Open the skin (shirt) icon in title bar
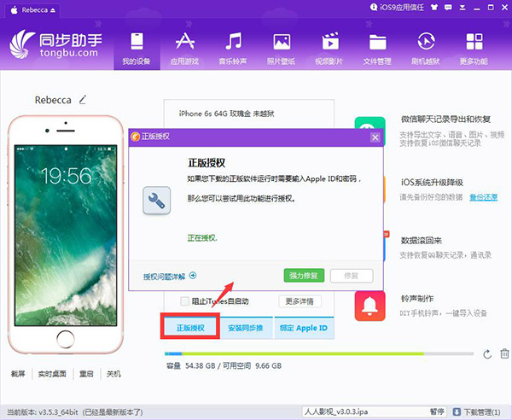512x420 pixels. [434, 7]
